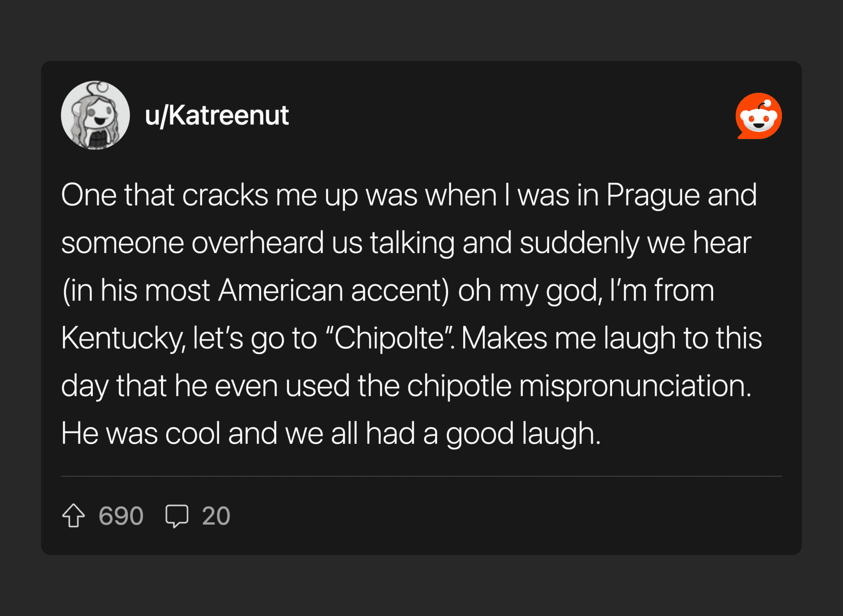Click the sentence starting "He was cool"
Viewport: 843px width, 616px height.
[330, 433]
